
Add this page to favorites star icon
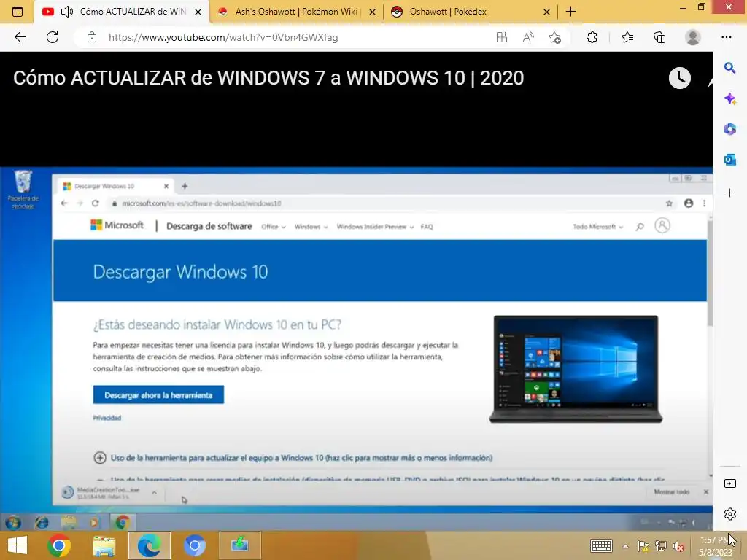[x=554, y=37]
